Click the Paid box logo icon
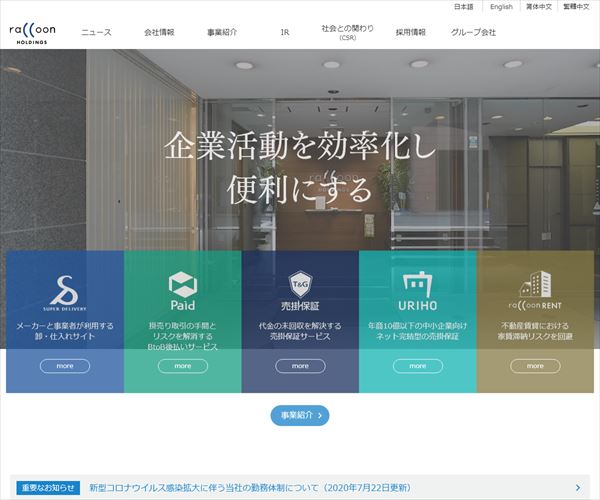 click(183, 285)
